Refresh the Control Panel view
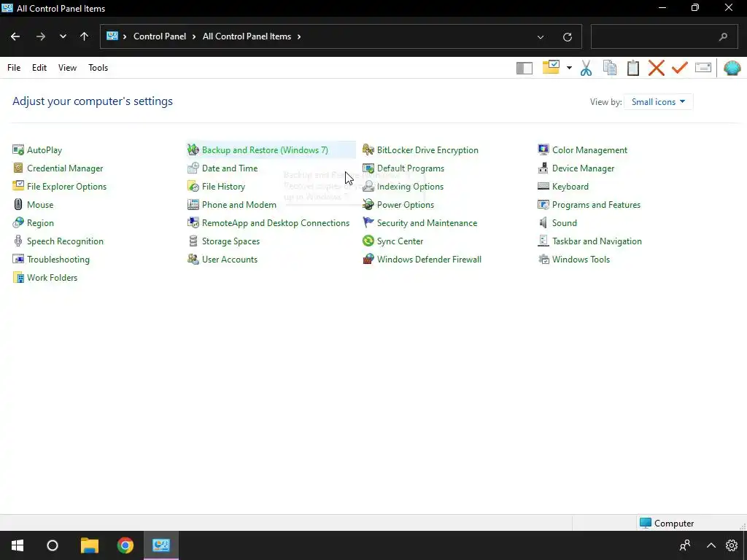This screenshot has width=747, height=560. point(567,36)
